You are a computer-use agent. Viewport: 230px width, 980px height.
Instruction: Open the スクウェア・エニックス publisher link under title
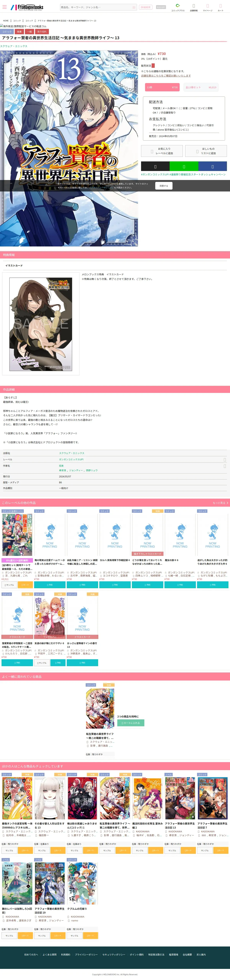click(14, 46)
